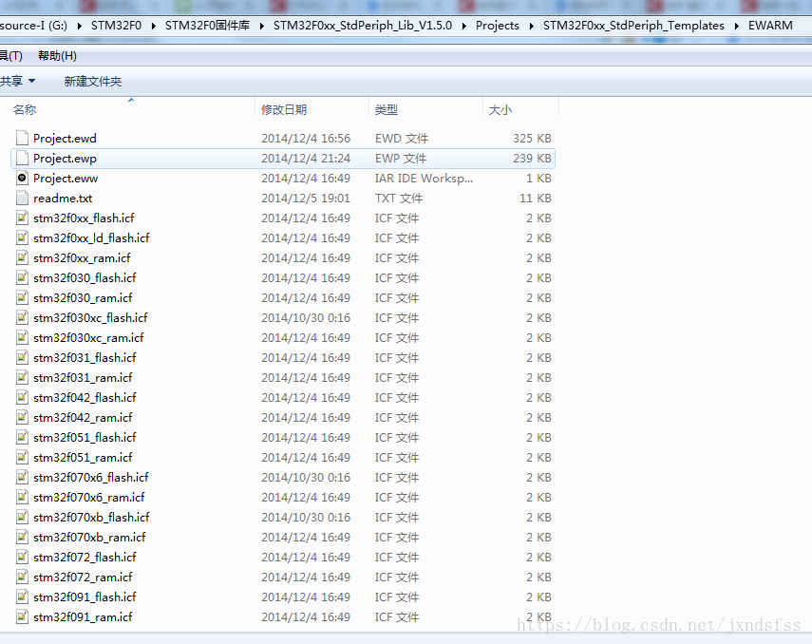Select the stm32f0xx_flash.icf file name
Image resolution: width=812 pixels, height=644 pixels.
[x=84, y=218]
